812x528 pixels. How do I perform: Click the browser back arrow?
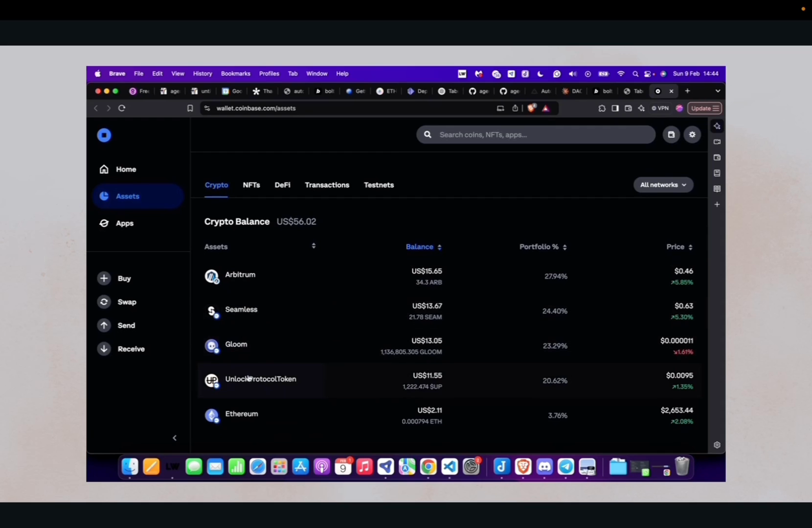point(96,109)
